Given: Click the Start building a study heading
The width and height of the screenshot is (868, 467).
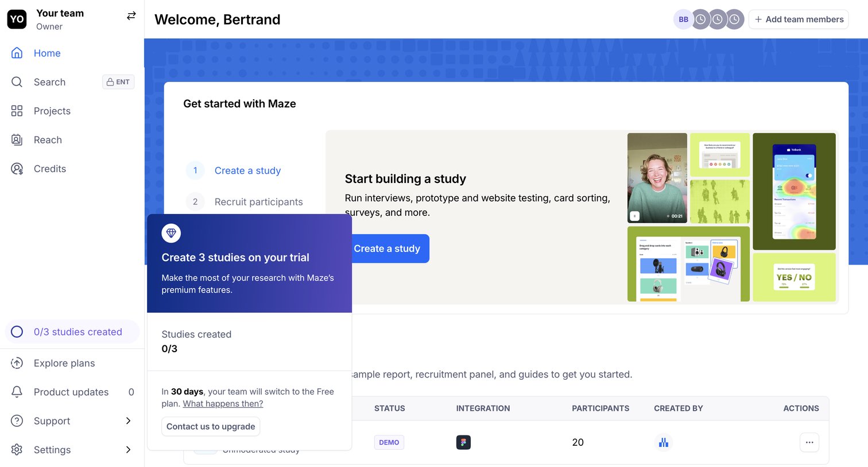Looking at the screenshot, I should click(x=405, y=179).
